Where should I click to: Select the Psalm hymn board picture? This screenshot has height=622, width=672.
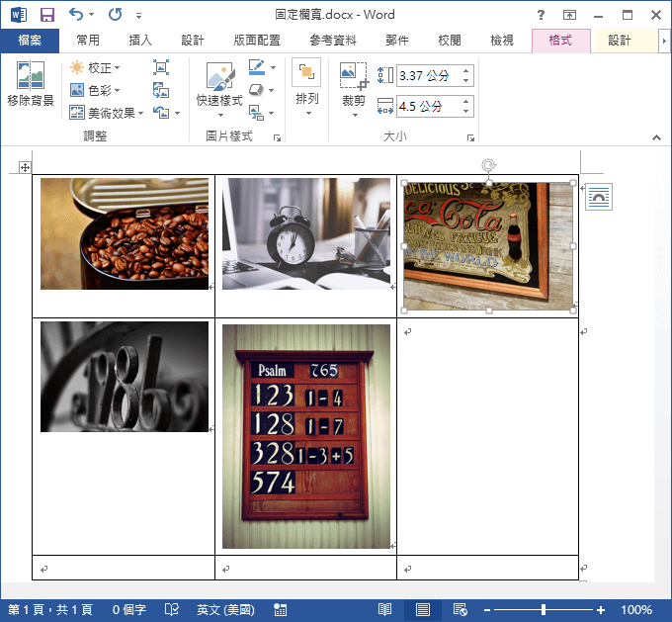(x=306, y=436)
